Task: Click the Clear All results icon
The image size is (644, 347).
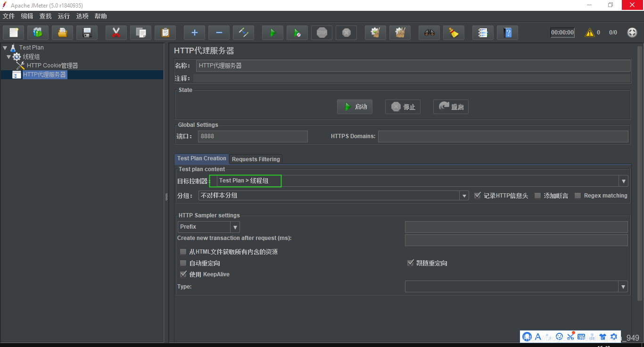Action: tap(400, 33)
